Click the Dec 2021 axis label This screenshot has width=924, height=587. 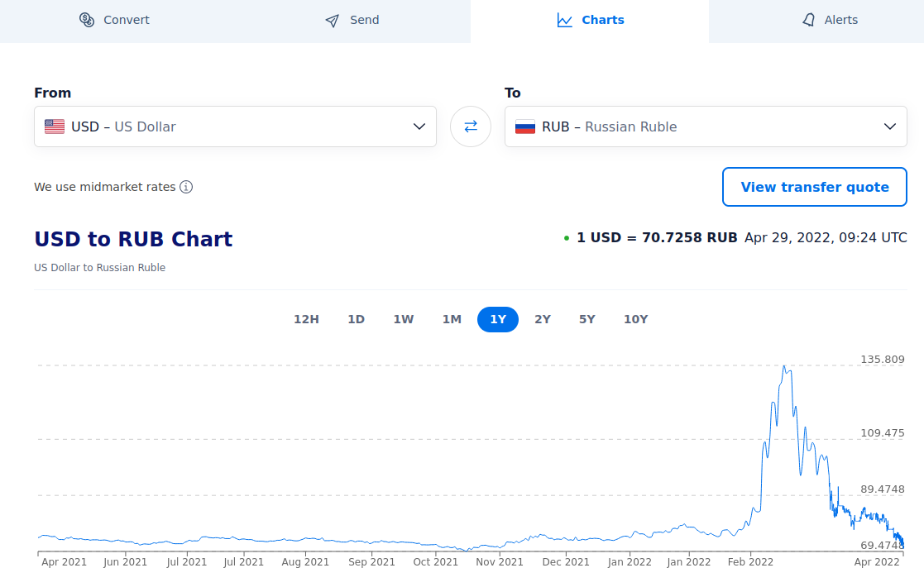coord(566,561)
